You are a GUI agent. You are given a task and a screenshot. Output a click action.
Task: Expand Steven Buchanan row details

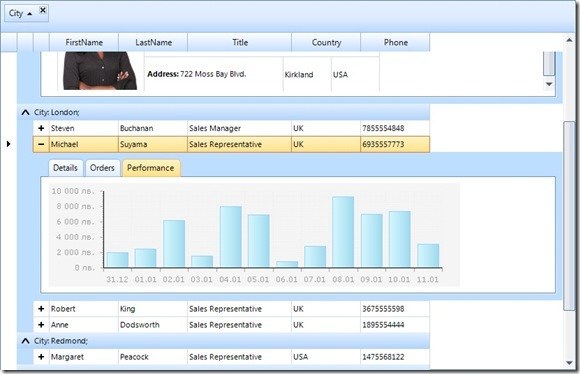[x=41, y=128]
